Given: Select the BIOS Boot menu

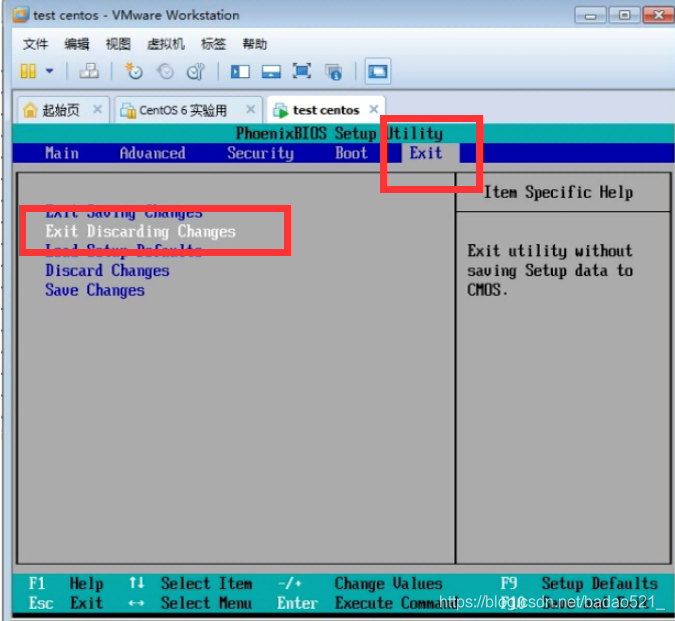Looking at the screenshot, I should (x=351, y=153).
